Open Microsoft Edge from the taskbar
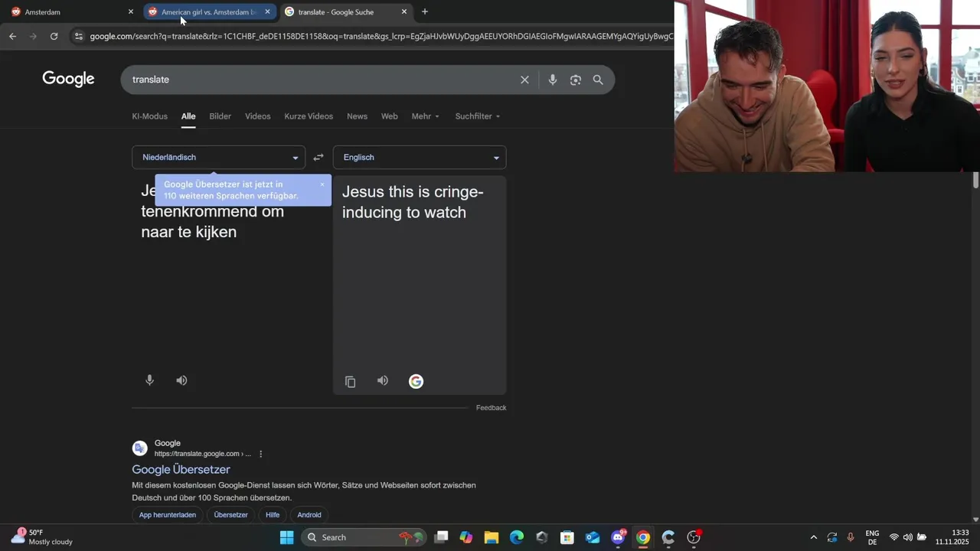This screenshot has width=980, height=551. tap(517, 537)
